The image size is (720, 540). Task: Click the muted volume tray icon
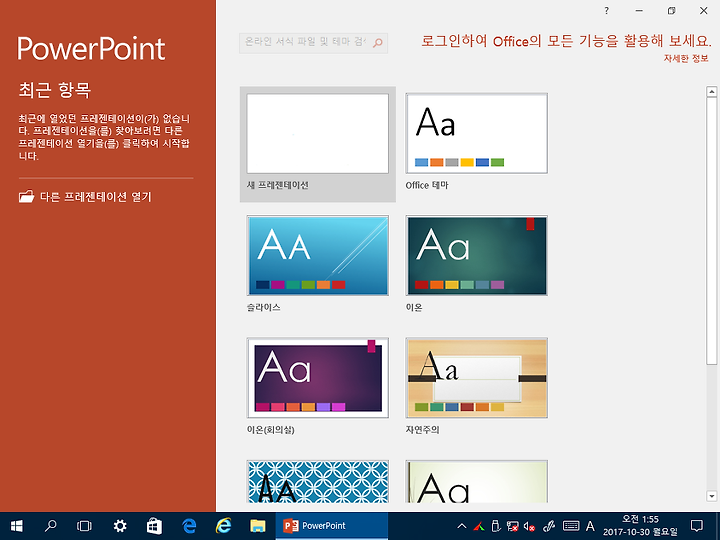[529, 526]
